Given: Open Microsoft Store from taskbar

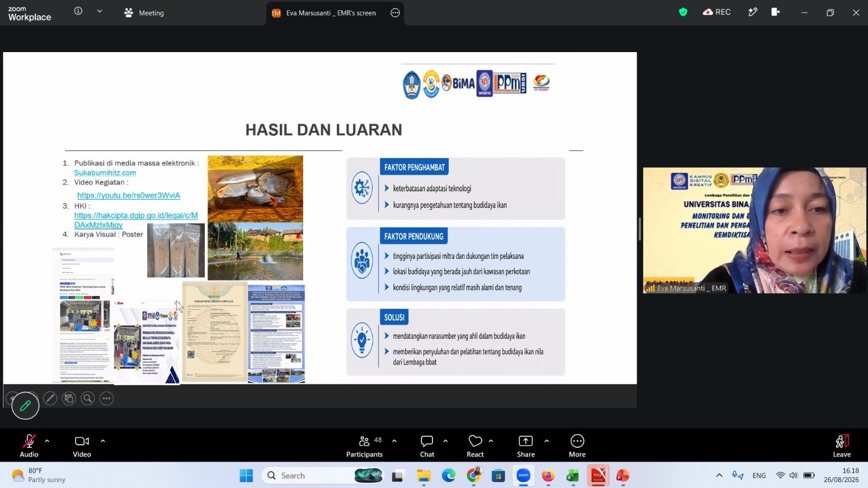Looking at the screenshot, I should coord(499,476).
